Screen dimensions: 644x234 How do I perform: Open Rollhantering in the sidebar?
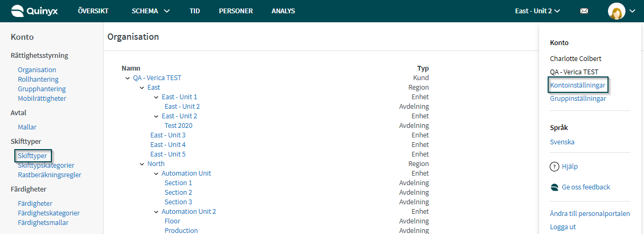tap(38, 79)
